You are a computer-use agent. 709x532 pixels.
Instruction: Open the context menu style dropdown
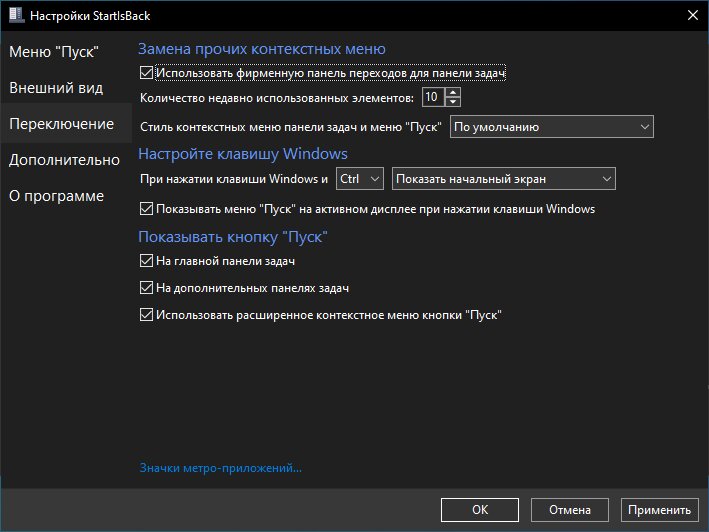[552, 127]
